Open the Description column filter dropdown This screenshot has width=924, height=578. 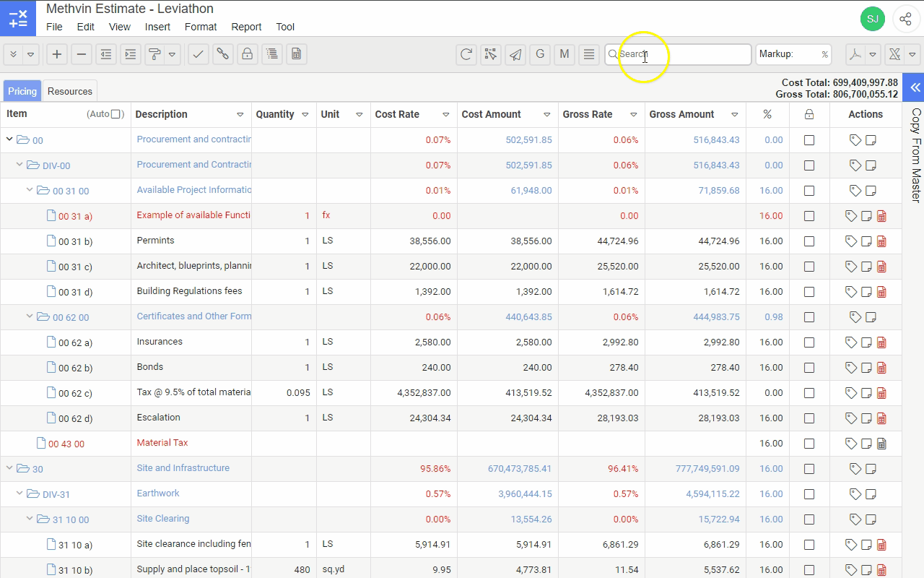point(240,115)
